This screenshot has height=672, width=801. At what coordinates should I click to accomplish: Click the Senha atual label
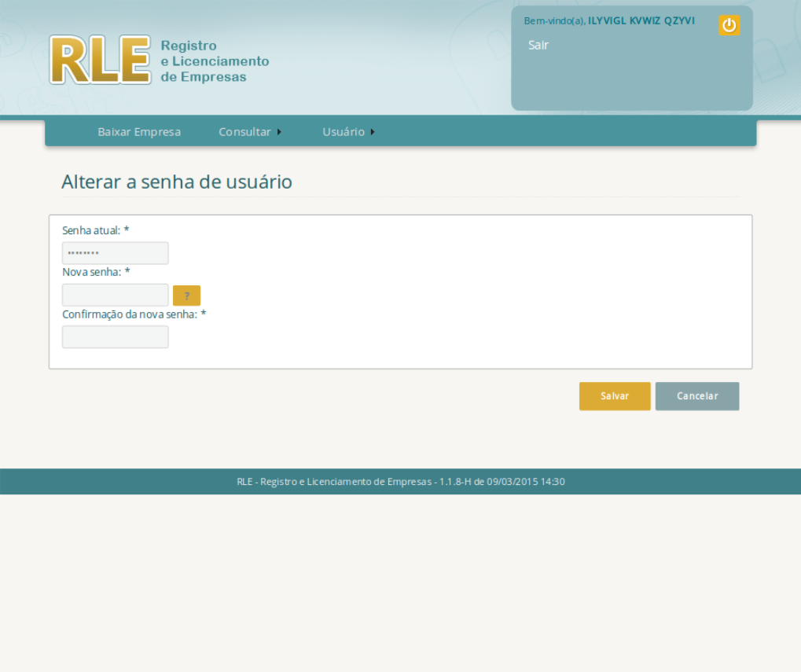click(x=96, y=230)
